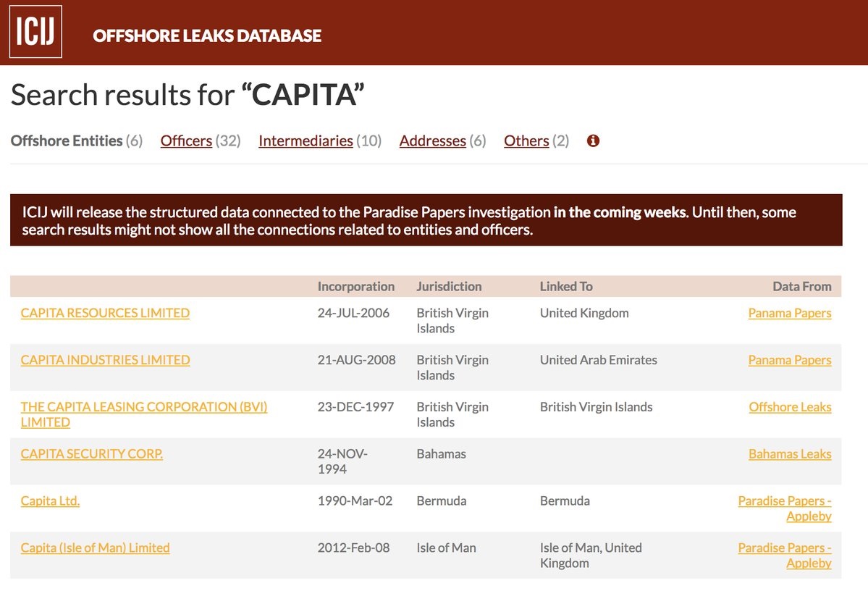Switch to the Others tab
868x591 pixels.
point(526,141)
